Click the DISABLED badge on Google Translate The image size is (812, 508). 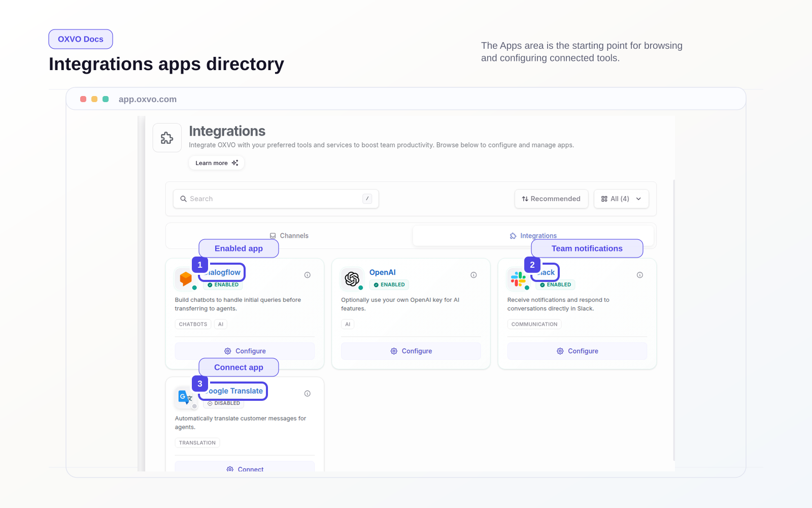click(224, 403)
